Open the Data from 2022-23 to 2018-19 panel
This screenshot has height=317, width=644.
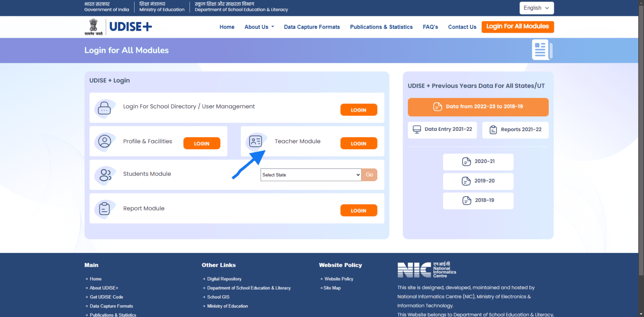478,107
